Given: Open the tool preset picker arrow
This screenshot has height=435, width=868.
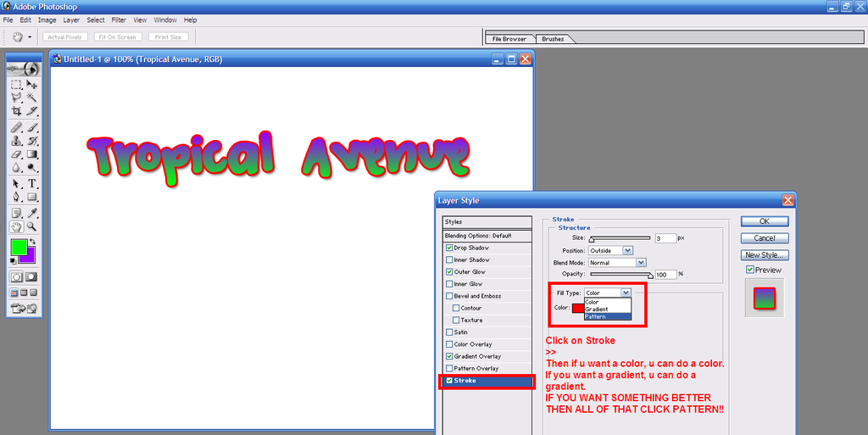Looking at the screenshot, I should click(x=30, y=37).
